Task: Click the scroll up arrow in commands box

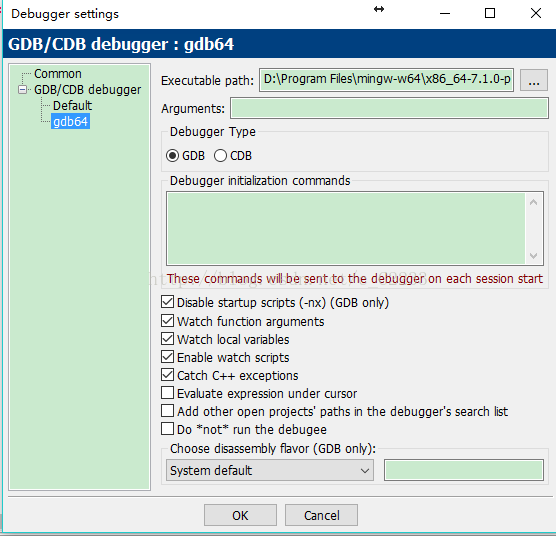Action: coord(534,202)
